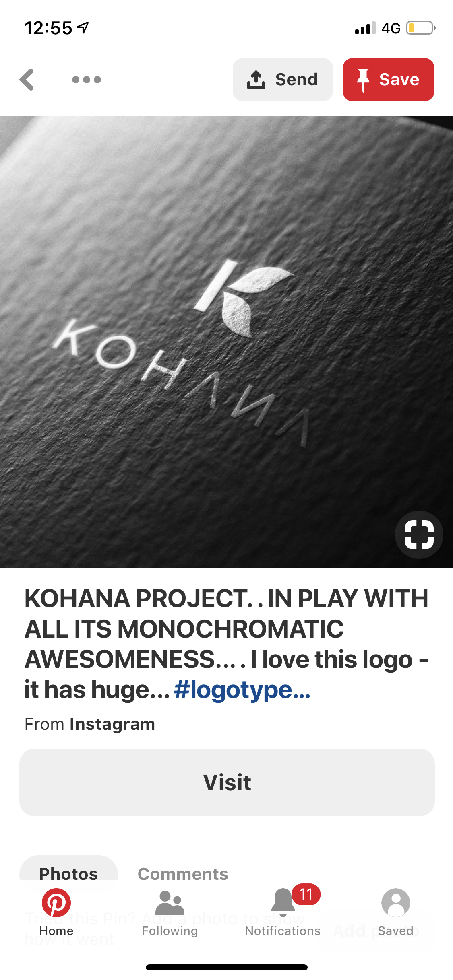Viewport: 453px width, 980px height.
Task: Tap the Send share button
Action: [283, 80]
